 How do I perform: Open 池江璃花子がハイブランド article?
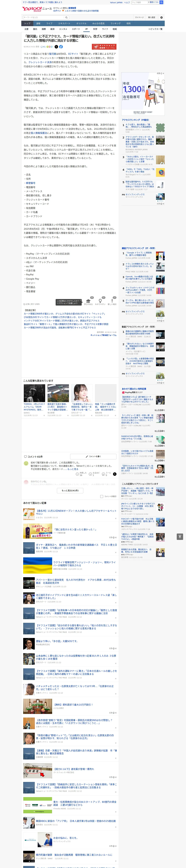76,596
